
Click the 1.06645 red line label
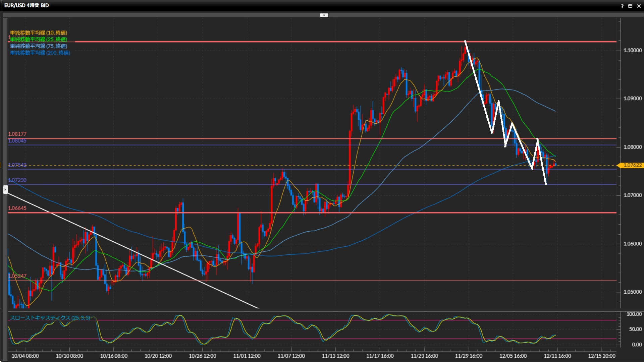(17, 208)
